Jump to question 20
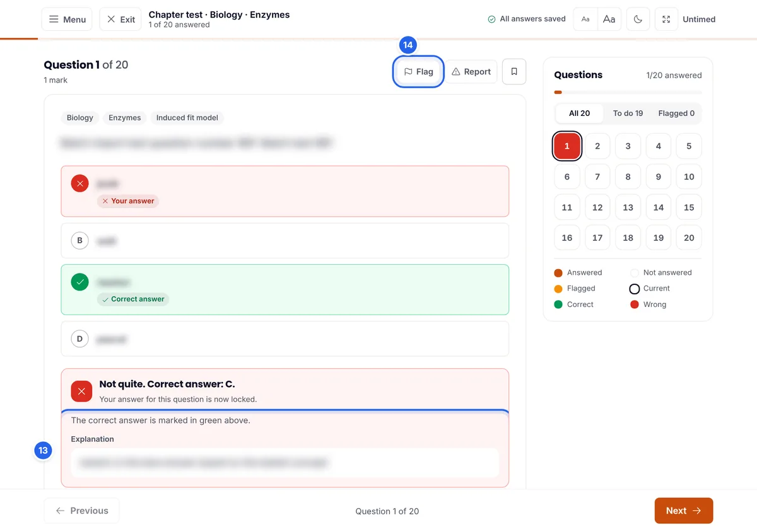Image resolution: width=757 pixels, height=532 pixels. [689, 238]
